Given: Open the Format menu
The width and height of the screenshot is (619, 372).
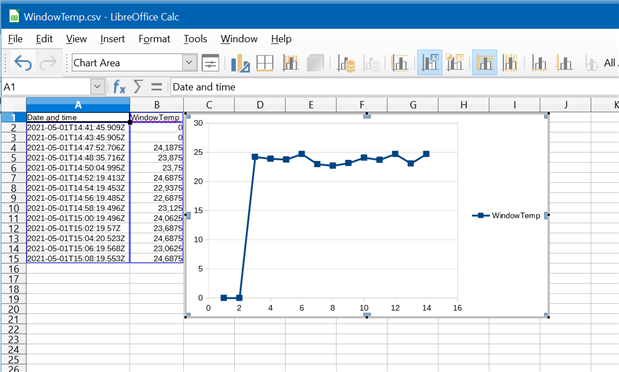Looking at the screenshot, I should coord(154,39).
